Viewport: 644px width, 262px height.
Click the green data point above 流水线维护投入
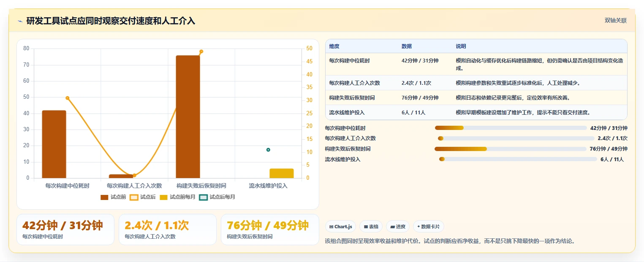click(268, 150)
